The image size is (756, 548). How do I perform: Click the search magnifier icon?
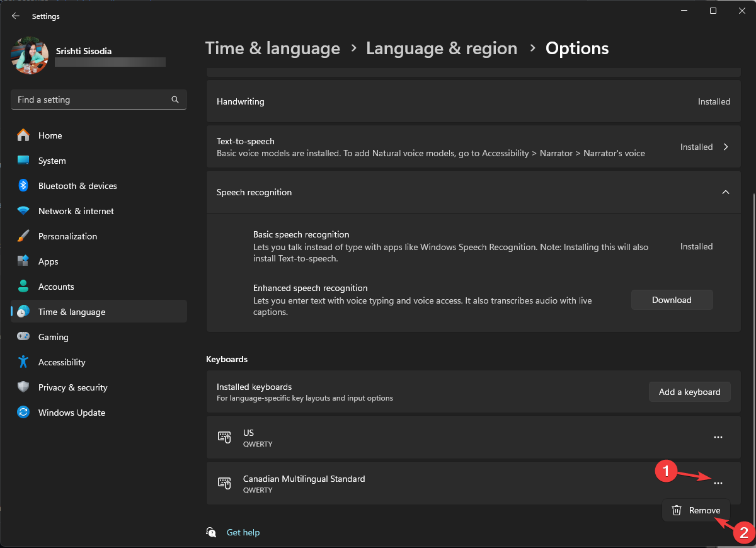tap(175, 100)
